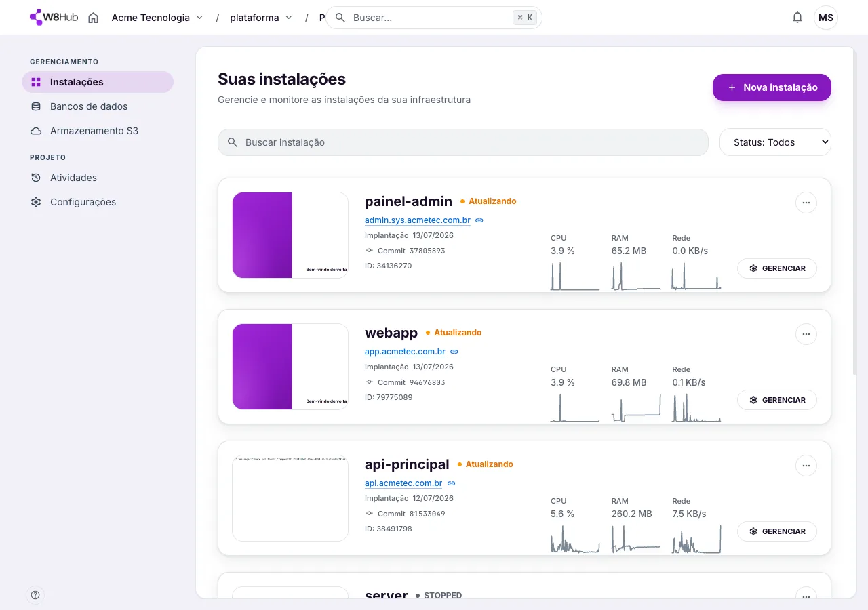Click 7.5 KB/s Rede value
The width and height of the screenshot is (868, 610).
pos(689,514)
